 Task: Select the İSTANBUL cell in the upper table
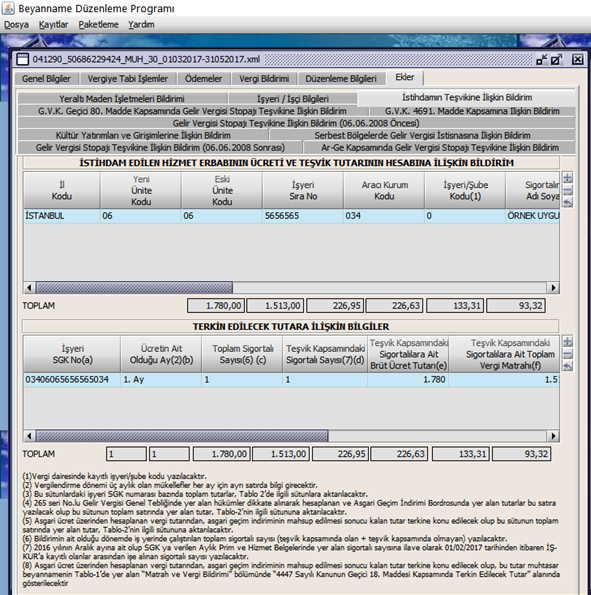62,216
